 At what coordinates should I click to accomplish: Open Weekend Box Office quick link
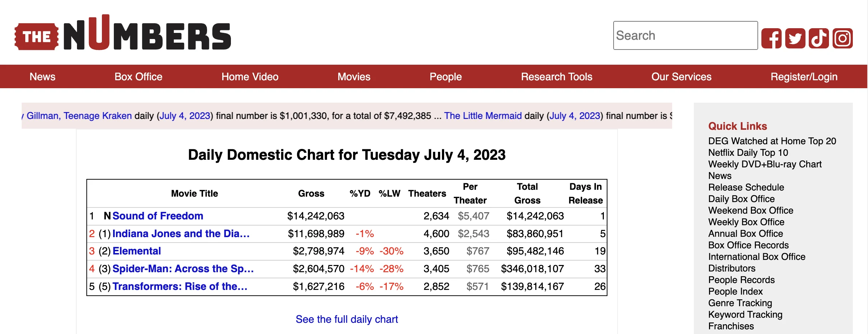coord(751,210)
